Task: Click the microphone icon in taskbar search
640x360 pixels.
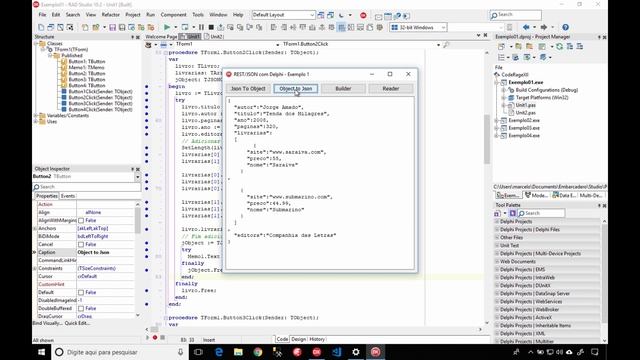Action: (x=180, y=352)
